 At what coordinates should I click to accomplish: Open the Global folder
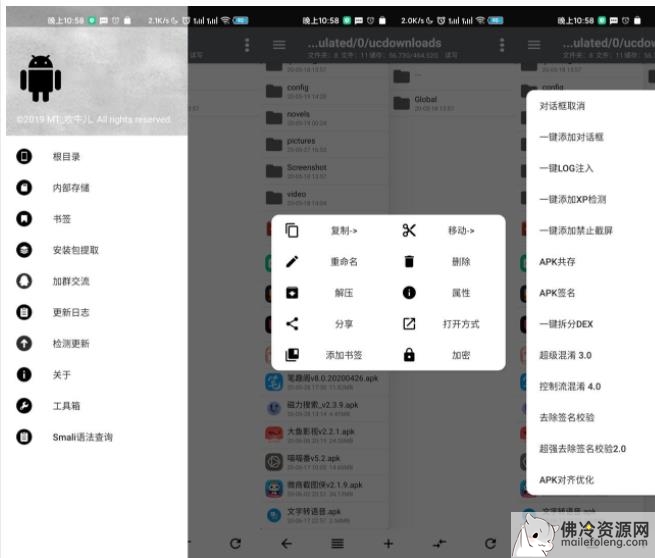[x=426, y=100]
